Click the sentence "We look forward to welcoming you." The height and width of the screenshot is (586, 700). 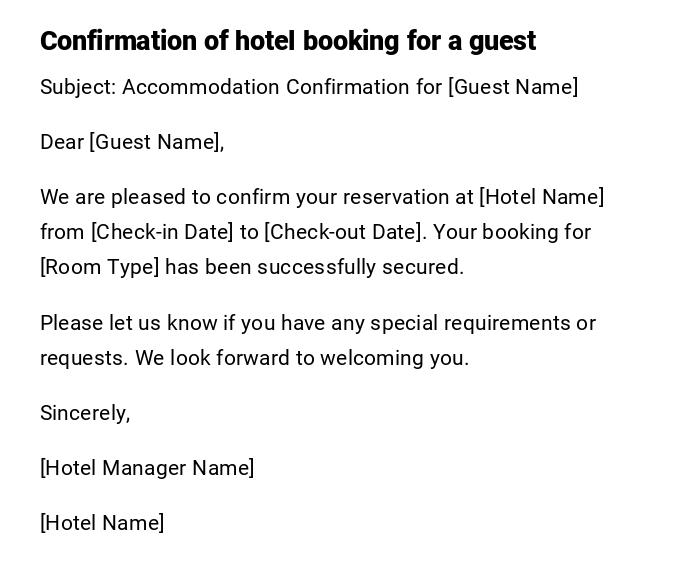[x=302, y=358]
